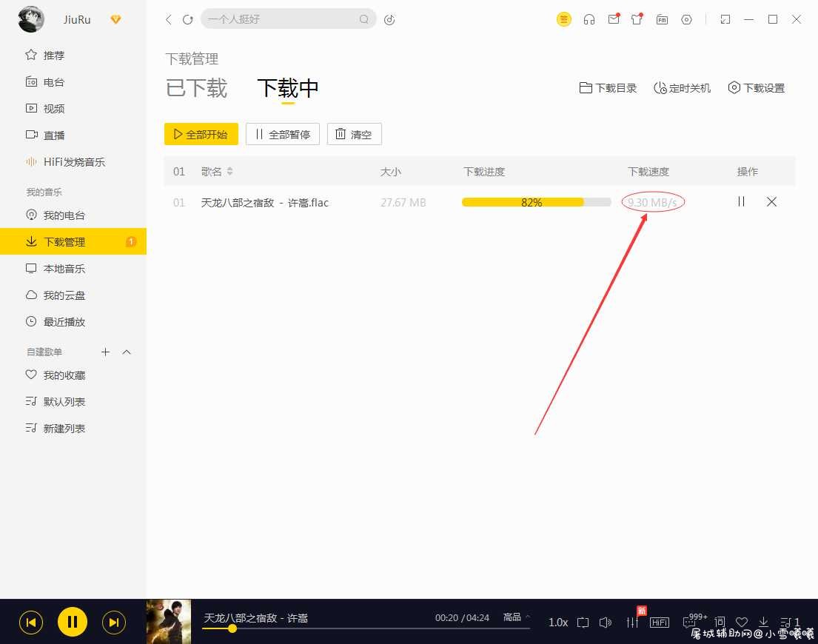The height and width of the screenshot is (644, 818).
Task: Favorite current song with the heart icon
Action: [x=741, y=622]
